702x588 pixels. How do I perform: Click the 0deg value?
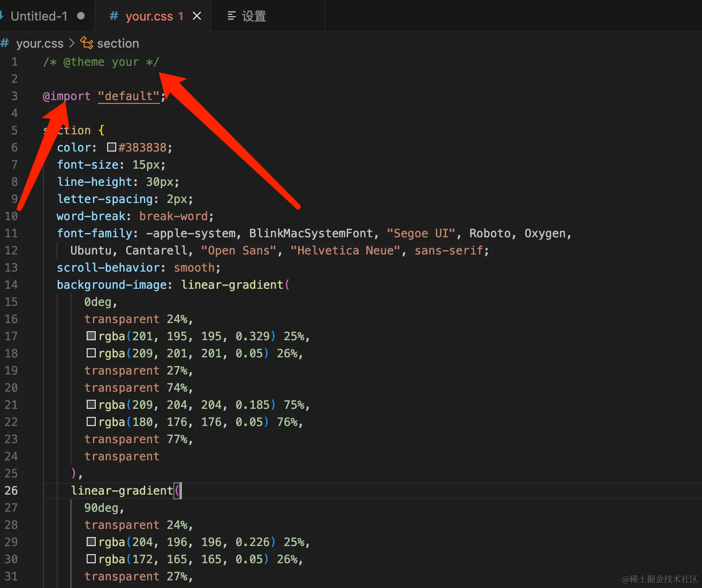coord(98,302)
